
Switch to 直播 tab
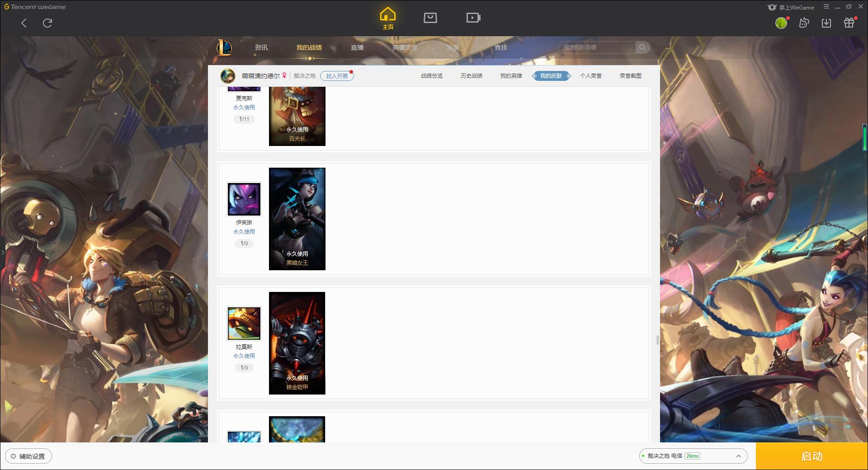(x=357, y=47)
